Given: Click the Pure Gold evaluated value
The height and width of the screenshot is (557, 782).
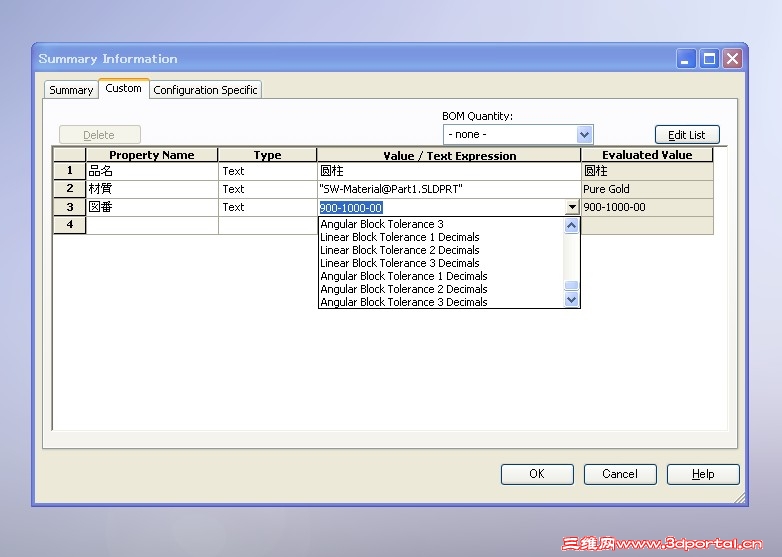Looking at the screenshot, I should click(x=647, y=188).
